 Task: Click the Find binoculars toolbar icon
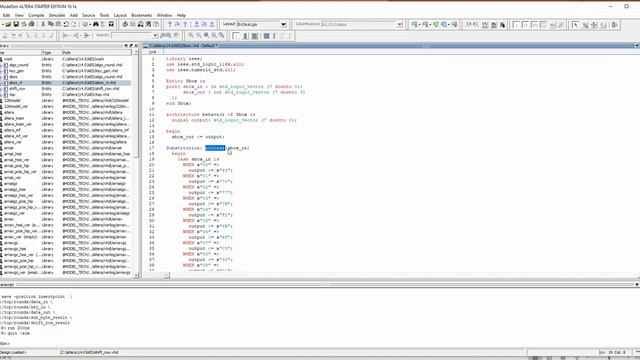coord(96,24)
